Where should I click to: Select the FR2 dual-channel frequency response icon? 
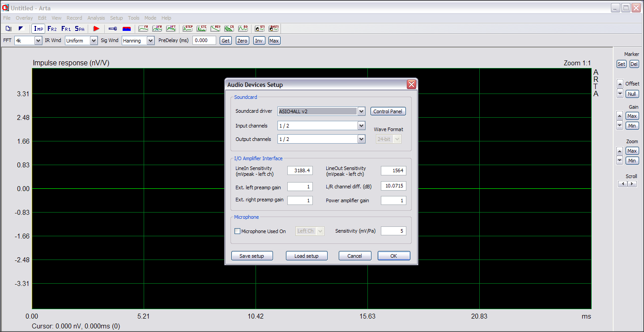(52, 29)
